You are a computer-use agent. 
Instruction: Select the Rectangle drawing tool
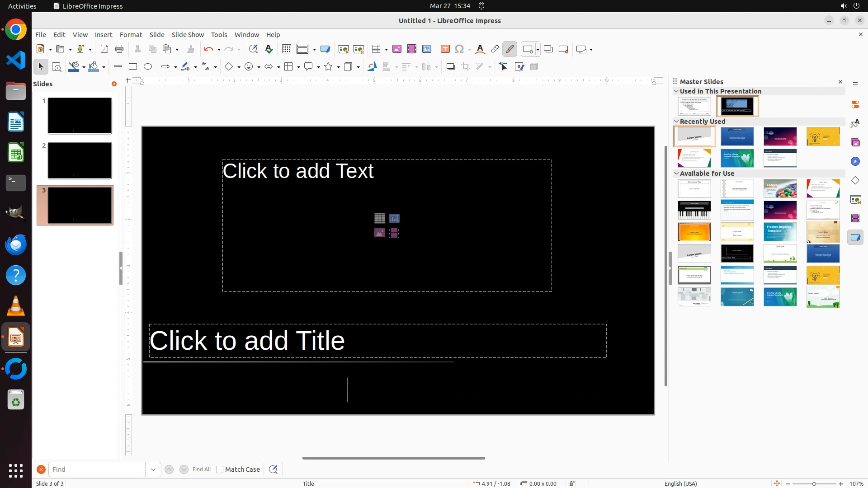132,67
